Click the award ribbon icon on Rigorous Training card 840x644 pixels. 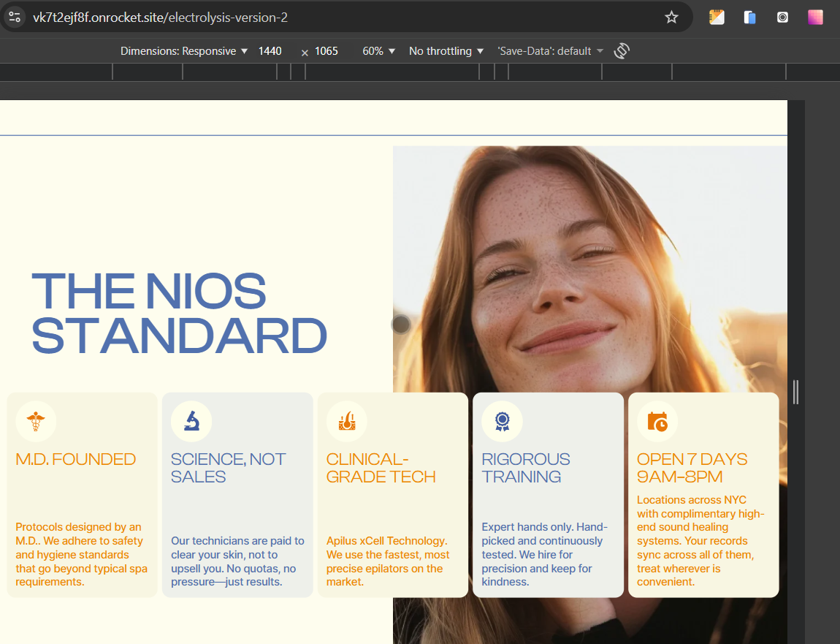(502, 422)
